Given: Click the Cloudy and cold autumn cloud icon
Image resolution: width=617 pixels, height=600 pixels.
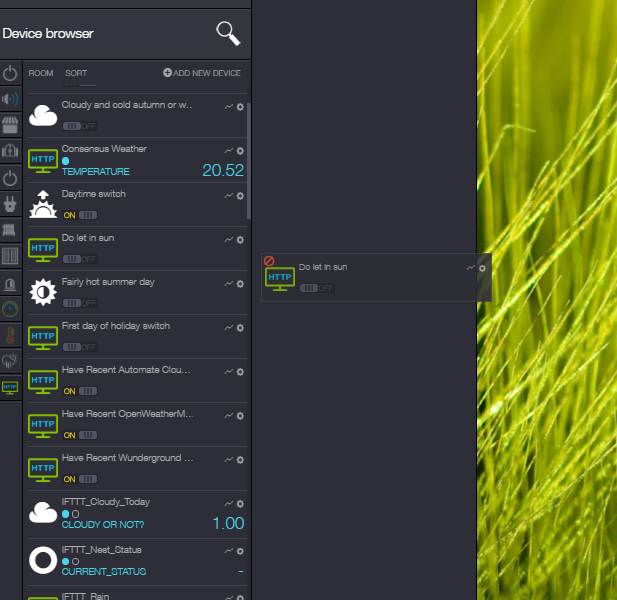Looking at the screenshot, I should 43,116.
